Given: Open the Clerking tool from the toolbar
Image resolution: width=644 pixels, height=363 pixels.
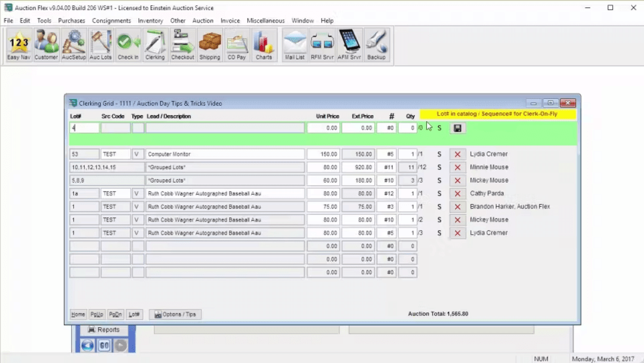Looking at the screenshot, I should pos(154,45).
